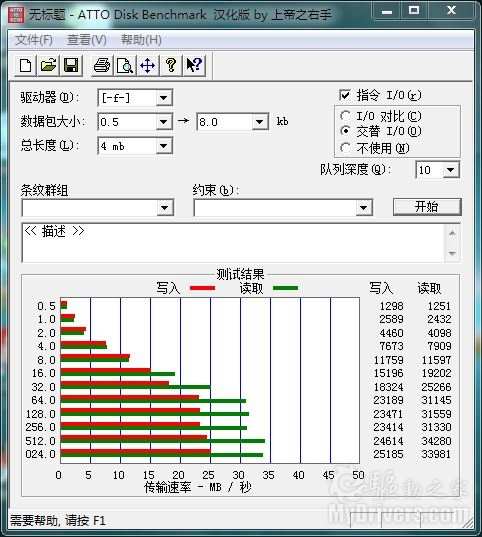Screen dimensions: 482x537
Task: Save results with the floppy disk icon
Action: [x=71, y=65]
